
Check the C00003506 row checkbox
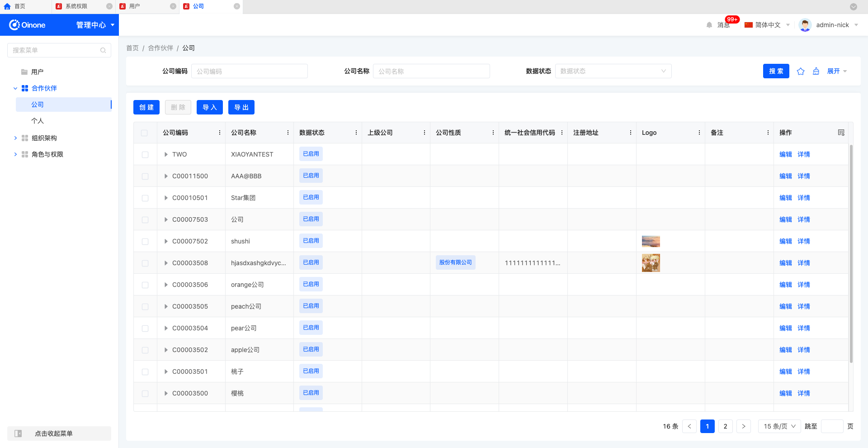click(x=145, y=285)
